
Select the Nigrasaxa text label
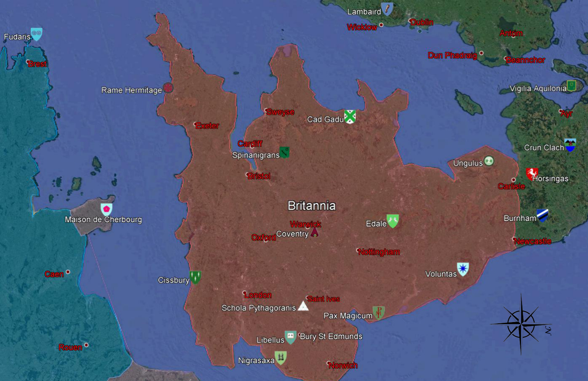[x=256, y=361]
